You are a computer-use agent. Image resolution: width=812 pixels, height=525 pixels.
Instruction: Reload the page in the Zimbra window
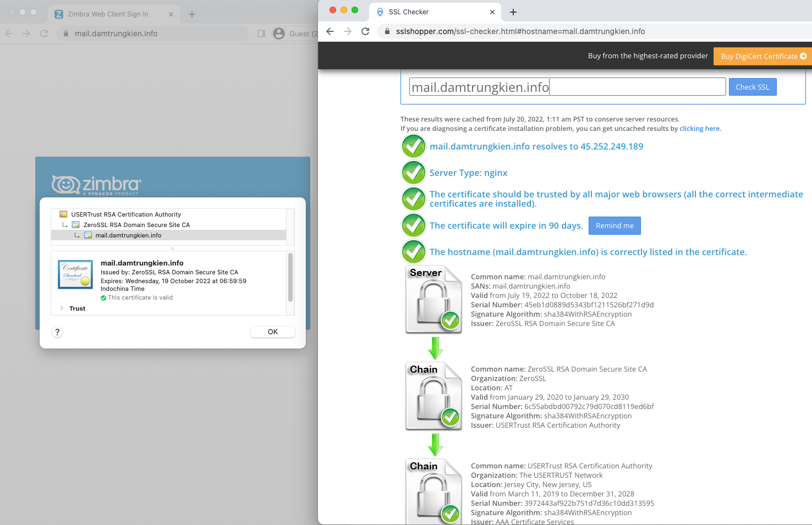click(44, 34)
